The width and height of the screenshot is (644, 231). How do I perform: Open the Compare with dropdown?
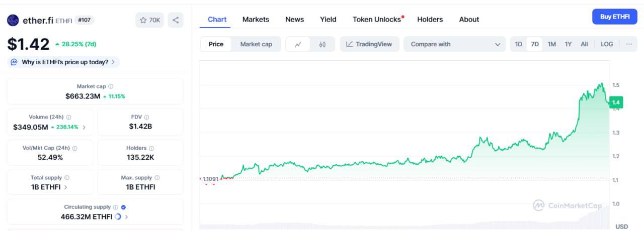[455, 44]
